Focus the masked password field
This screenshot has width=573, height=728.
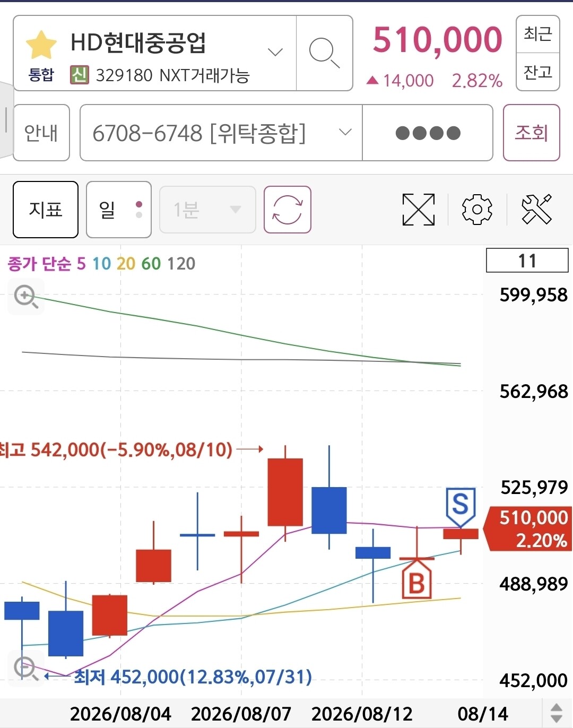click(x=428, y=133)
